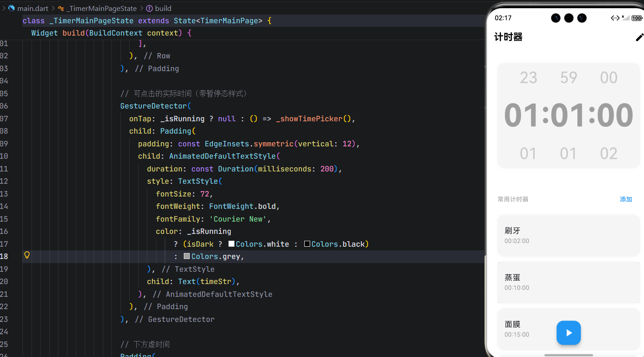This screenshot has height=357, width=644.
Task: Click the edit pencil icon in timer app
Action: click(x=639, y=37)
